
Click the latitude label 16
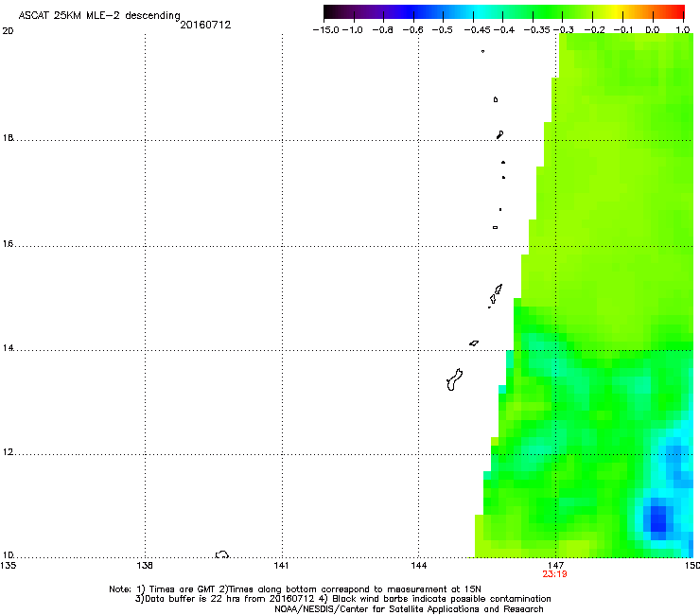pos(8,243)
